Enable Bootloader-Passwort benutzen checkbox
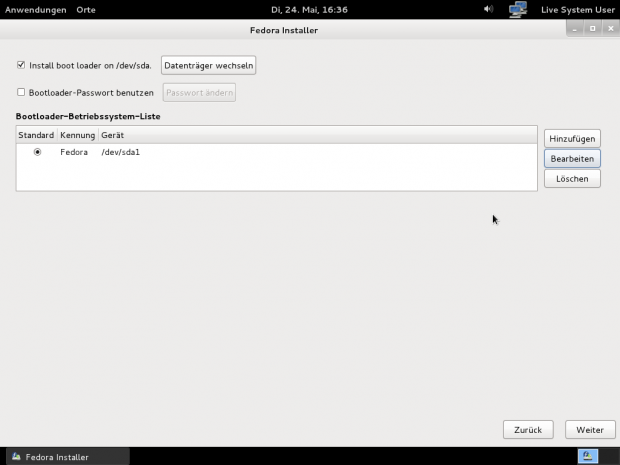The height and width of the screenshot is (465, 620). click(21, 92)
